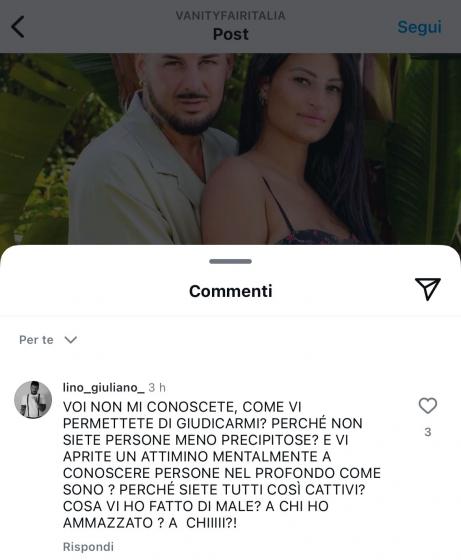Follow the account with Segui

click(x=420, y=27)
